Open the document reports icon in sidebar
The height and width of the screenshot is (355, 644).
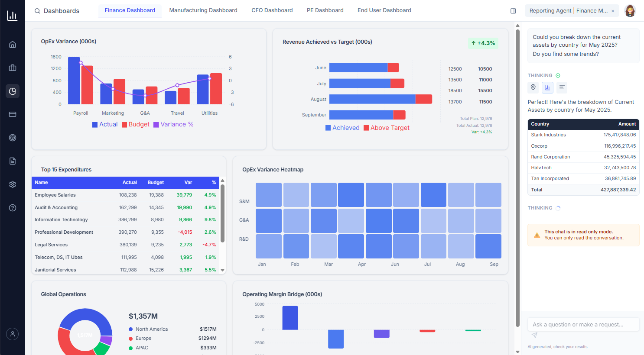coord(13,161)
